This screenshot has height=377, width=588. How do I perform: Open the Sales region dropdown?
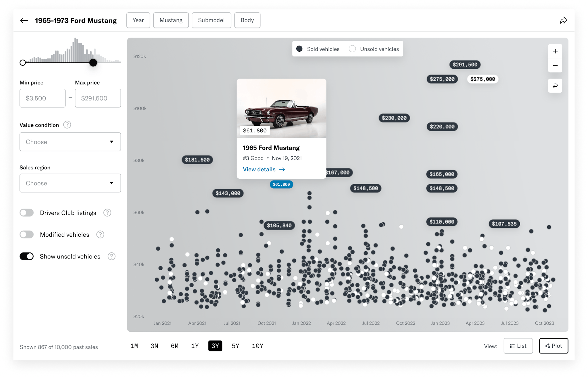[x=70, y=183]
